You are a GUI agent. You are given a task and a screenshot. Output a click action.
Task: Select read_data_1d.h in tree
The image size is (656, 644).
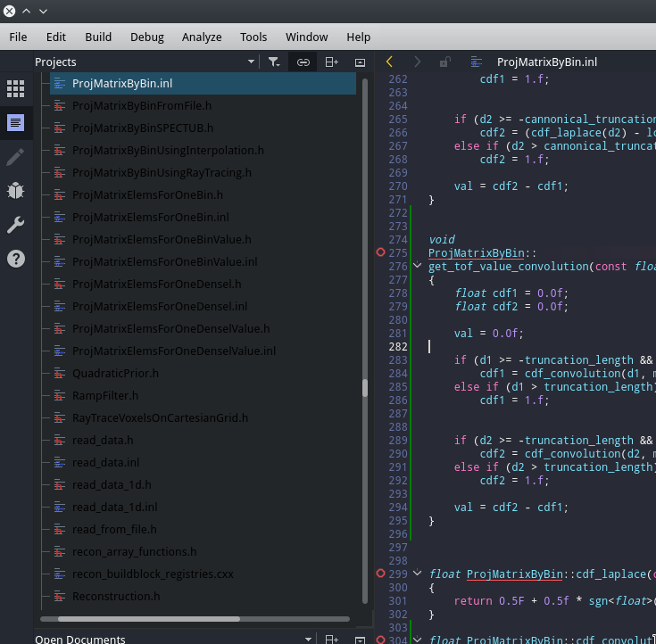112,484
